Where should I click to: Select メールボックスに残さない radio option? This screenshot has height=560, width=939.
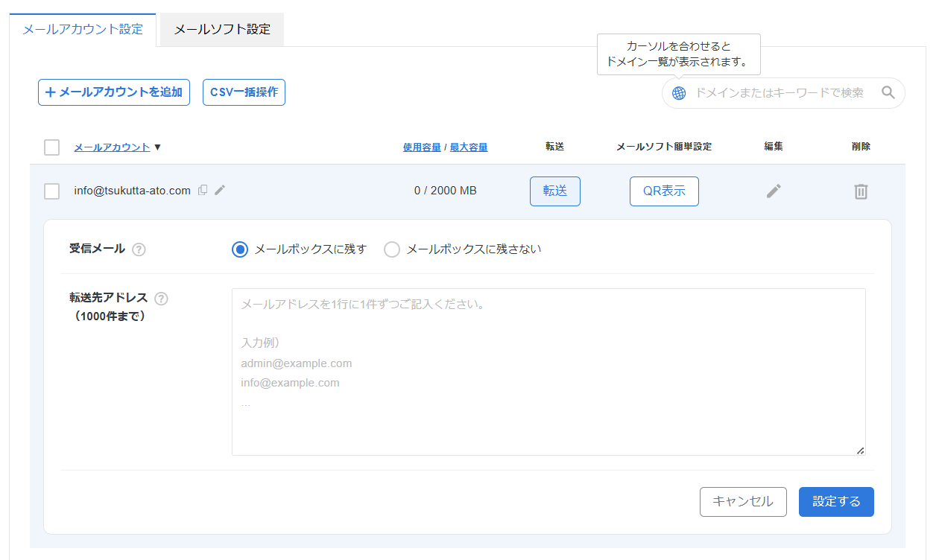coord(392,249)
